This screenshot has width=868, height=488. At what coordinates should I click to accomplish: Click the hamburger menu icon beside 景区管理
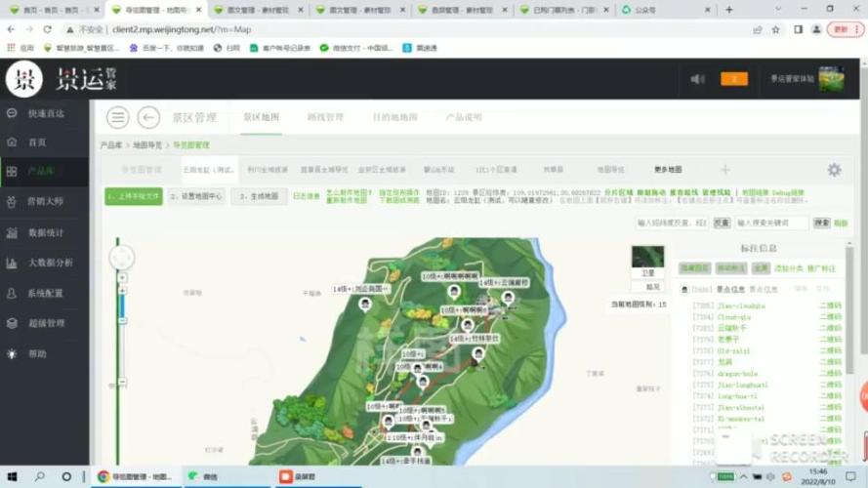click(x=118, y=118)
